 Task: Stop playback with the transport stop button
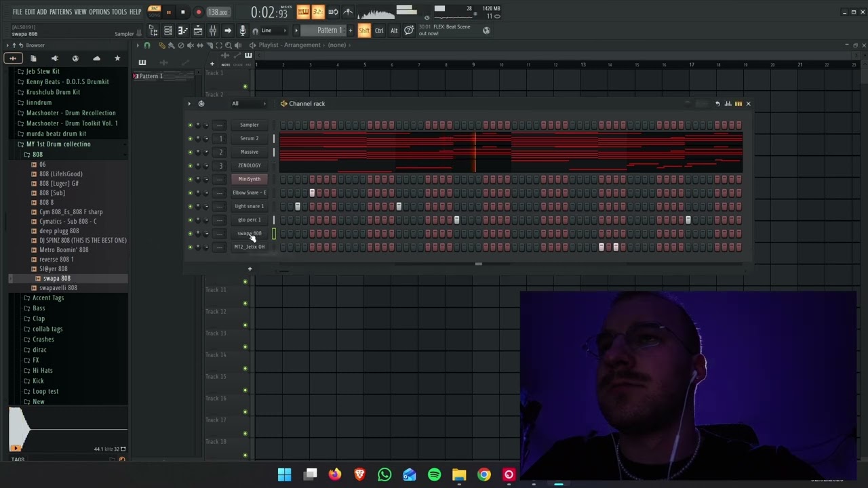[182, 12]
